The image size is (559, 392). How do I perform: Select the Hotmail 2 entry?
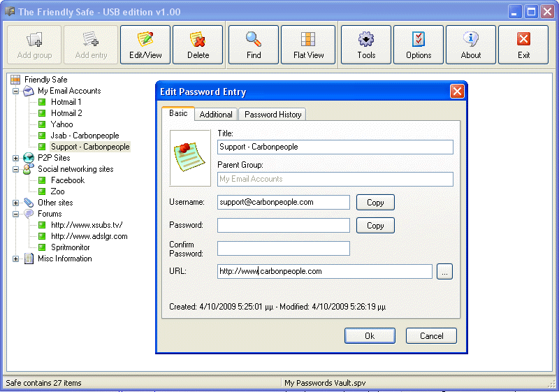[66, 113]
